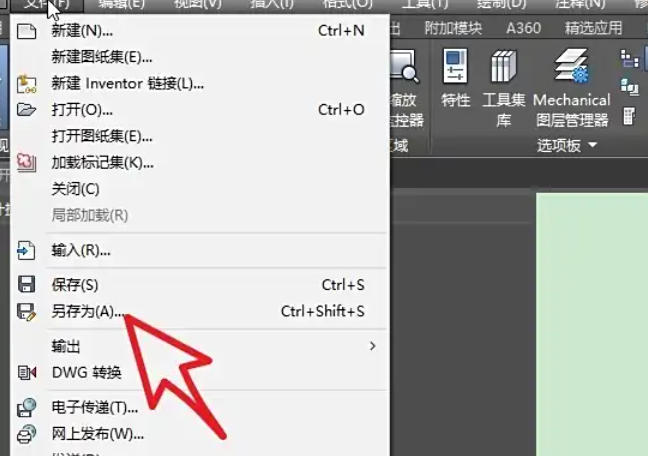This screenshot has width=648, height=456.
Task: Open the Annotate (注释) menu bar item
Action: click(x=580, y=4)
